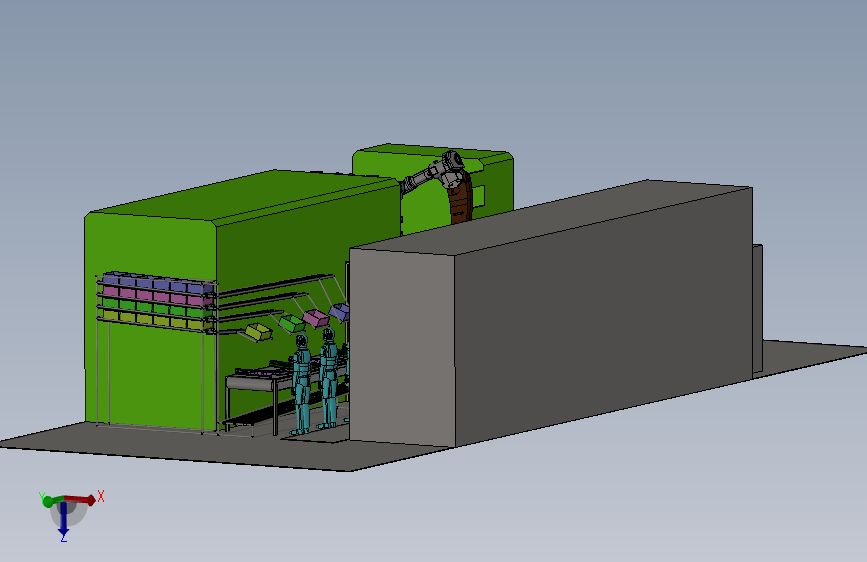
Task: Click the green Y axis of the triad
Action: 49,501
